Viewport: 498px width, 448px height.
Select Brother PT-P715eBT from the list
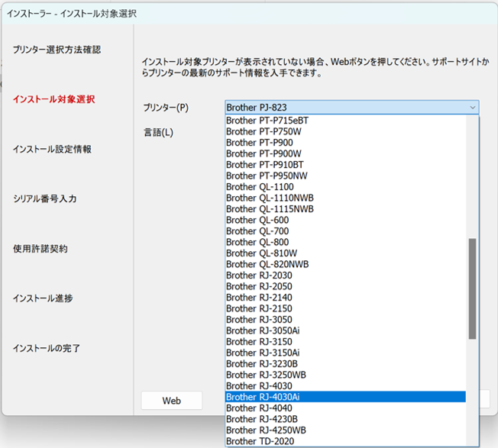(x=345, y=121)
